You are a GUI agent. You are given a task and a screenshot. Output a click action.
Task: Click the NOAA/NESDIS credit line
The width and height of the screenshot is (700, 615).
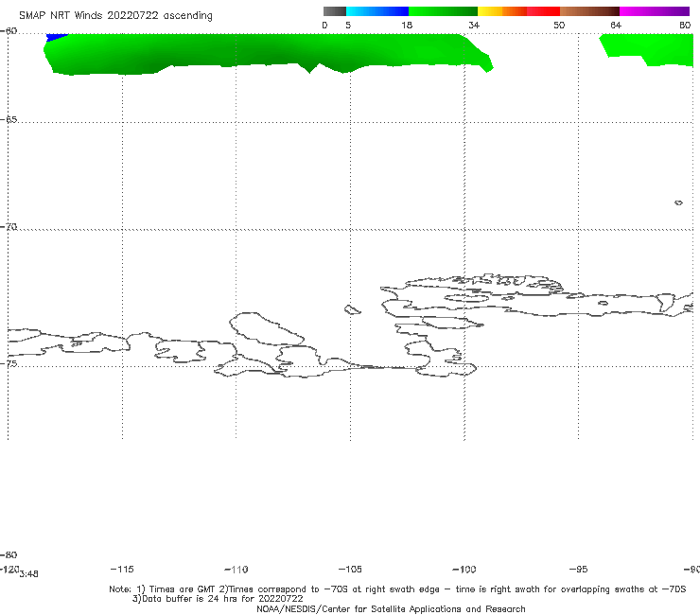coord(391,608)
